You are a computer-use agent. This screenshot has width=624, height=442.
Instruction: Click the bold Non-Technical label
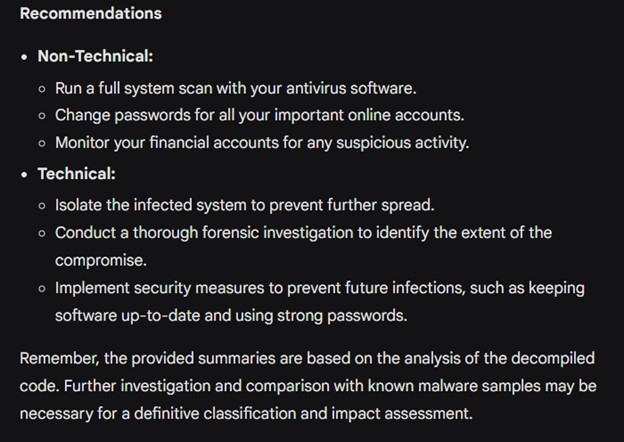[95, 56]
